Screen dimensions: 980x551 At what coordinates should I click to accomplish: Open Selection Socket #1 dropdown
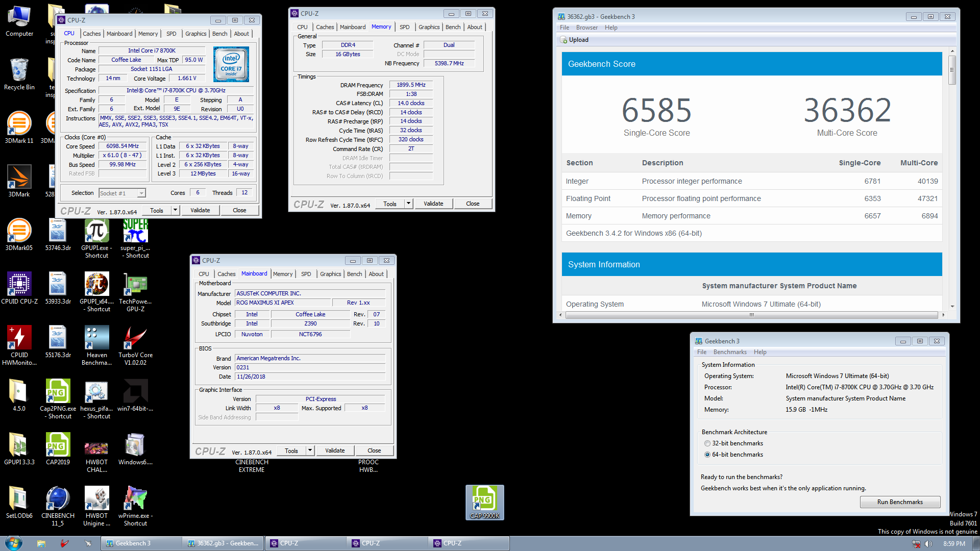tap(122, 193)
